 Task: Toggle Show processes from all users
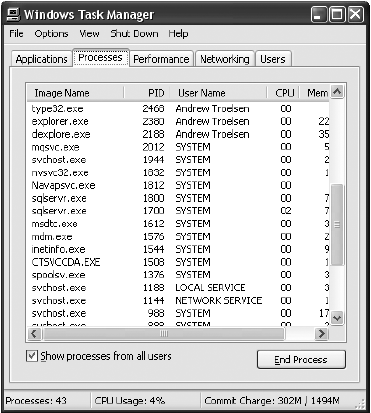tap(32, 356)
